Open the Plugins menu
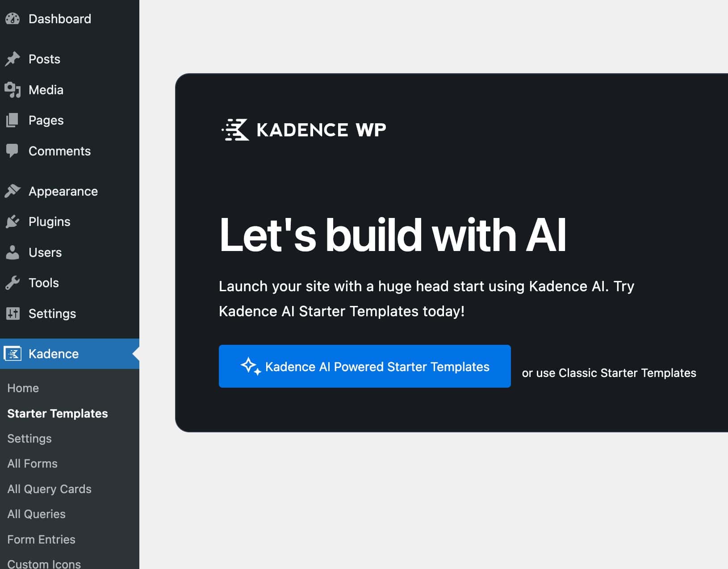Image resolution: width=728 pixels, height=569 pixels. tap(70, 222)
